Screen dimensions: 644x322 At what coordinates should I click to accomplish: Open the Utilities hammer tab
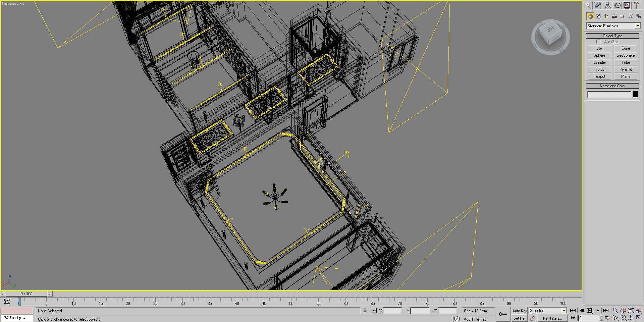(636, 5)
